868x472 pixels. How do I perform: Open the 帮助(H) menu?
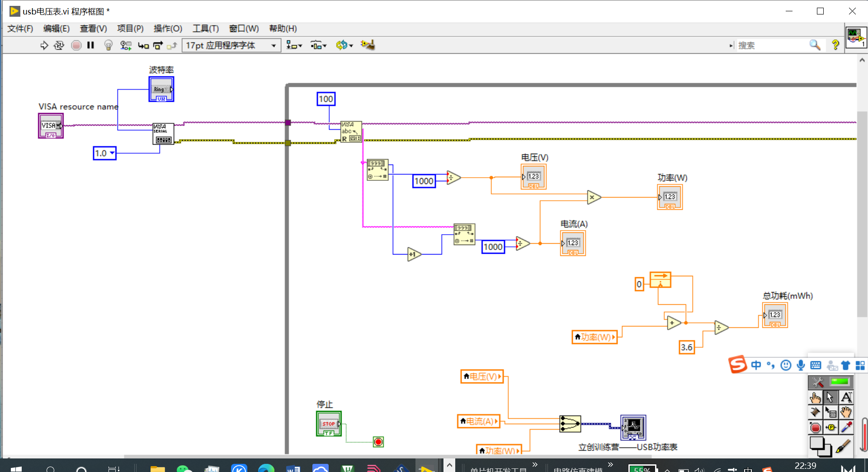coord(283,28)
